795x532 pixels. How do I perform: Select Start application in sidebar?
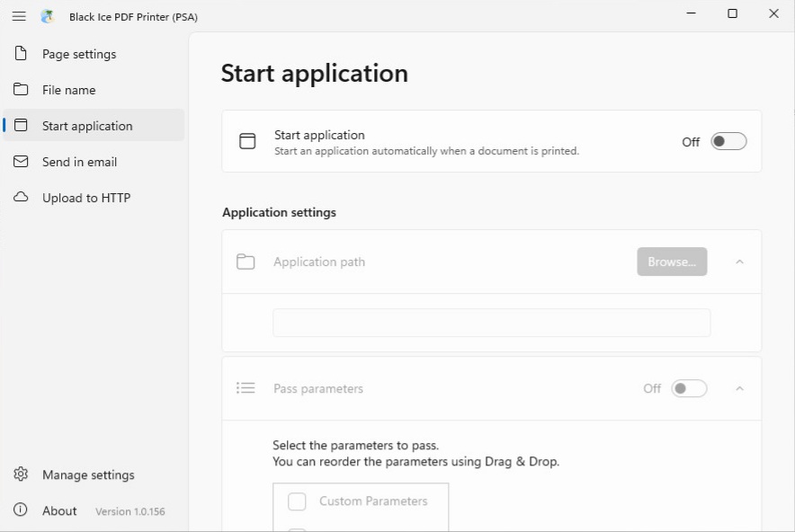(94, 126)
